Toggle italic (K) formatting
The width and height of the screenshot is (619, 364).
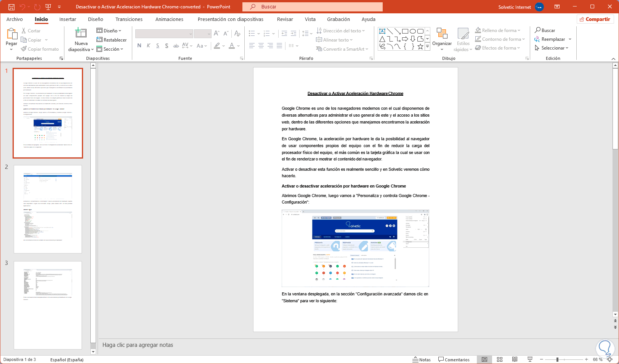click(x=148, y=46)
